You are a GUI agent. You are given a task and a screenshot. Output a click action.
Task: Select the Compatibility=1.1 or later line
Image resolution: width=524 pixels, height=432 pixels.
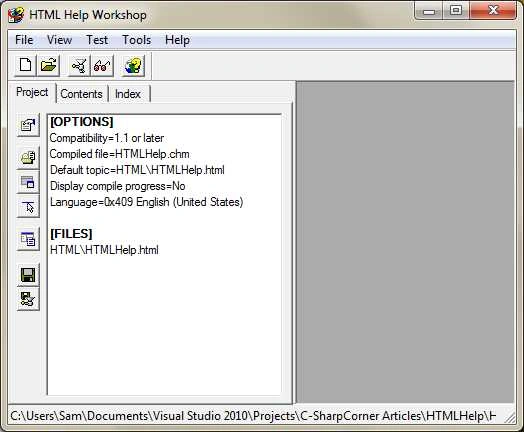tap(107, 138)
